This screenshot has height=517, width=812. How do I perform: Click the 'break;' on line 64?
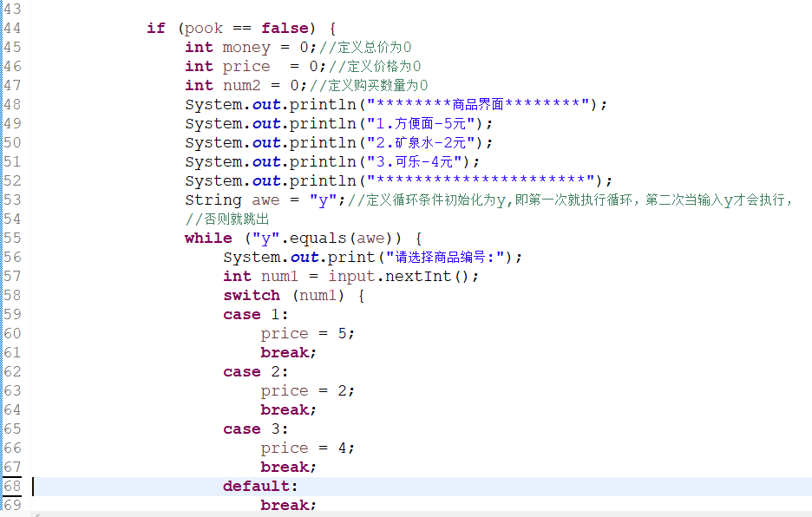click(288, 410)
